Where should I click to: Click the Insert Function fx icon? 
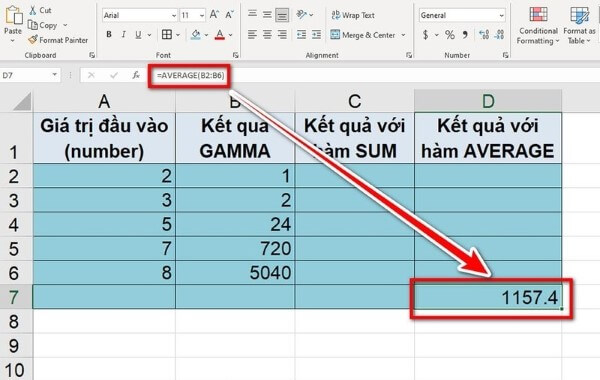click(136, 75)
